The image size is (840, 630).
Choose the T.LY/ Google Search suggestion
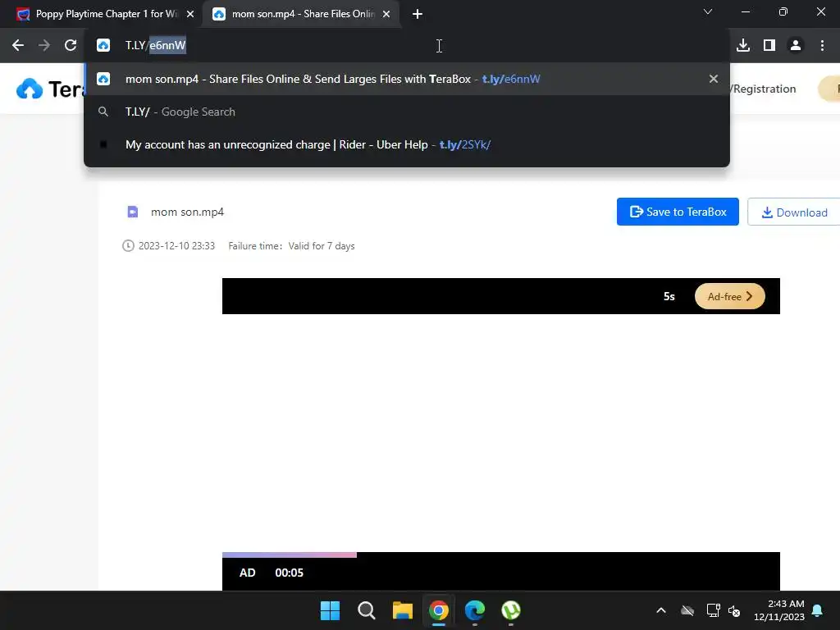point(407,112)
